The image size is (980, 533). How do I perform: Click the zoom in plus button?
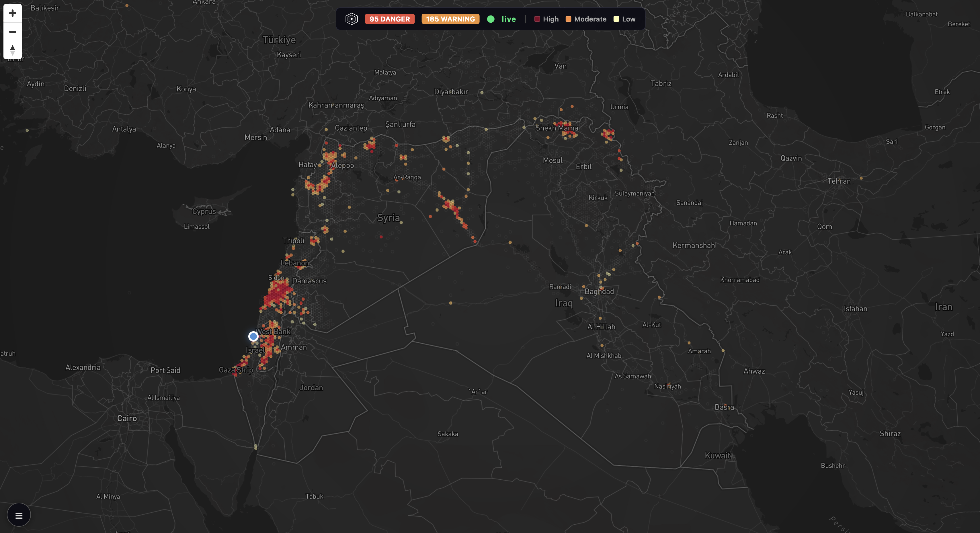point(13,13)
